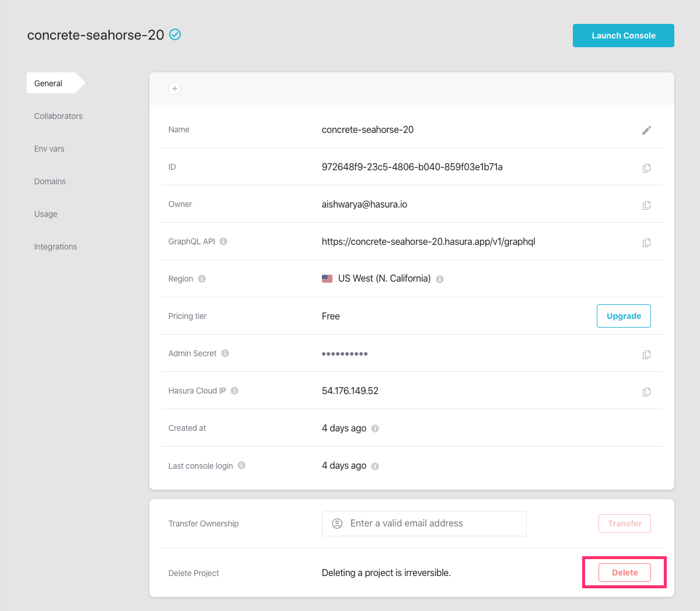Copy the Hasura Cloud IP address
The width and height of the screenshot is (700, 611).
point(646,392)
